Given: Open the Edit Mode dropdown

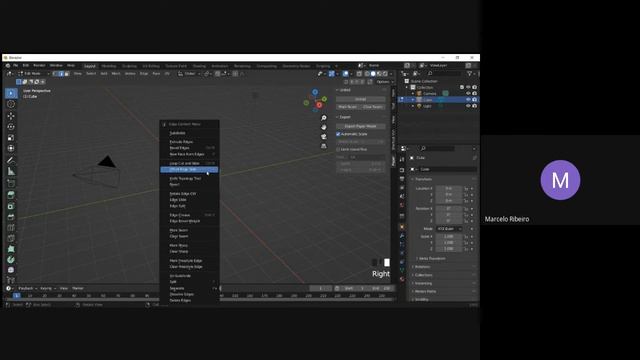Looking at the screenshot, I should pyautogui.click(x=33, y=74).
